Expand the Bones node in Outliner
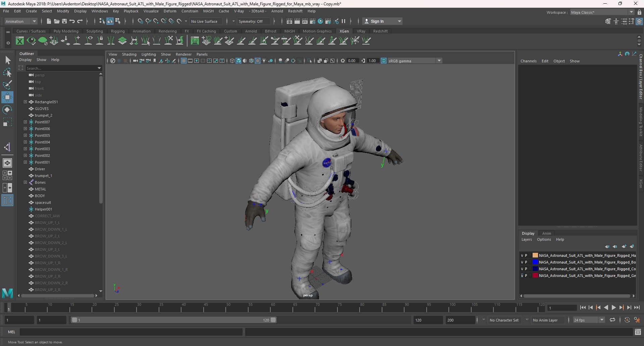Image resolution: width=644 pixels, height=346 pixels. pyautogui.click(x=25, y=182)
